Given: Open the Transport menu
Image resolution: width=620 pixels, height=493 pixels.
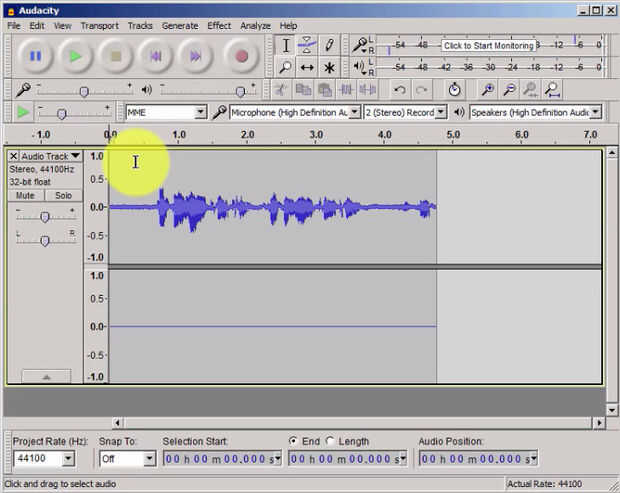Looking at the screenshot, I should pyautogui.click(x=100, y=26).
